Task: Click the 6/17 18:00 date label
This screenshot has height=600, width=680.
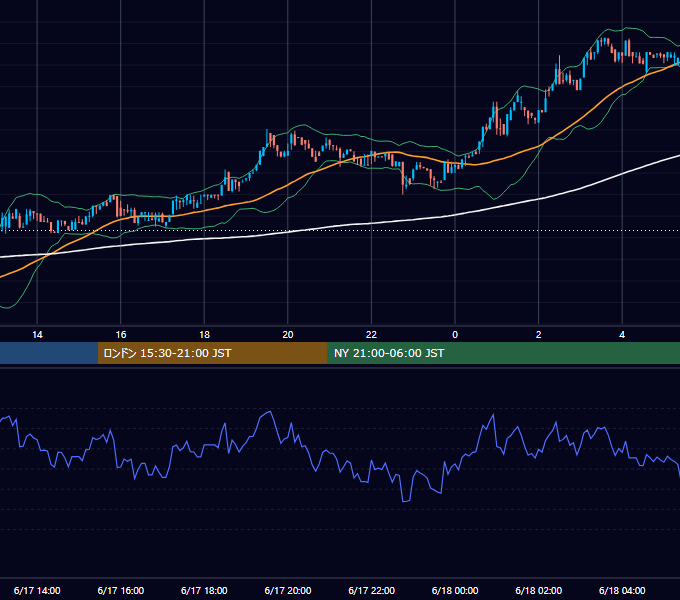Action: [204, 590]
